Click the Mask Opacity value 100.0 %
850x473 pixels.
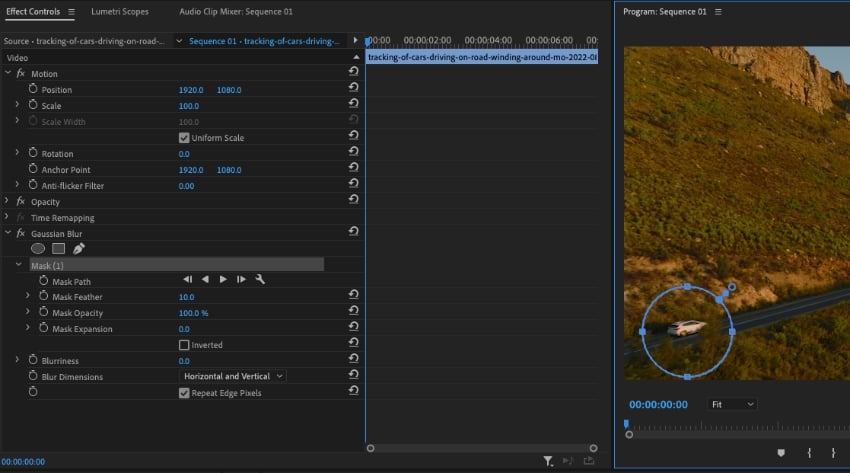(x=194, y=313)
